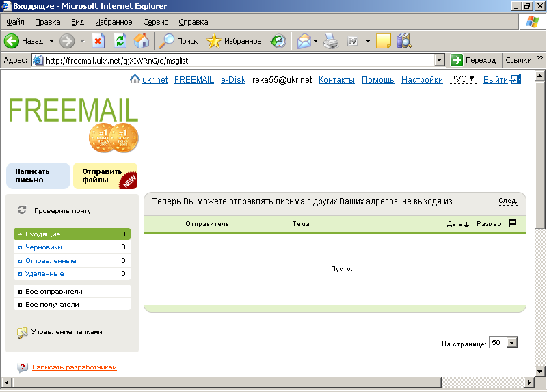Click the grey Forward arrow button
Screen dimensions: 547x392
(x=66, y=41)
